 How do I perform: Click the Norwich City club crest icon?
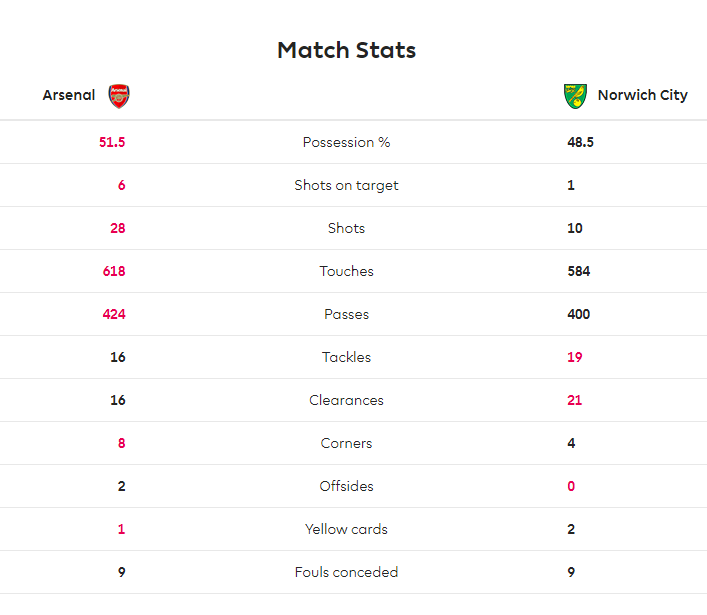click(x=575, y=96)
